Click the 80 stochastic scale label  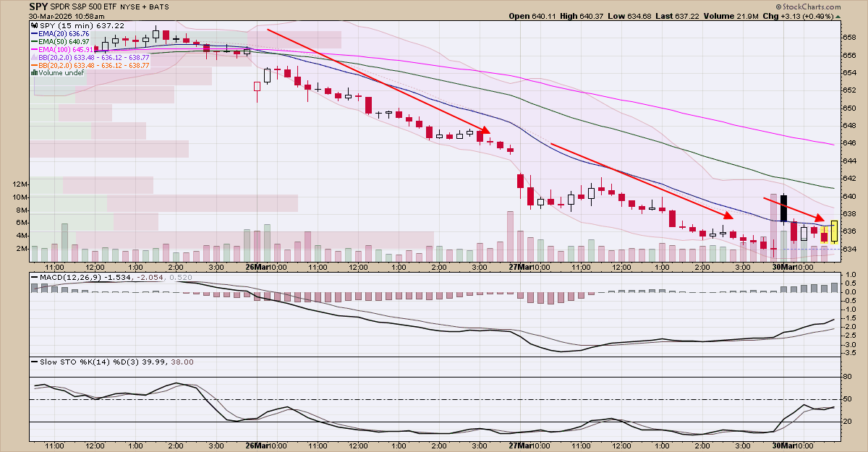(x=848, y=377)
